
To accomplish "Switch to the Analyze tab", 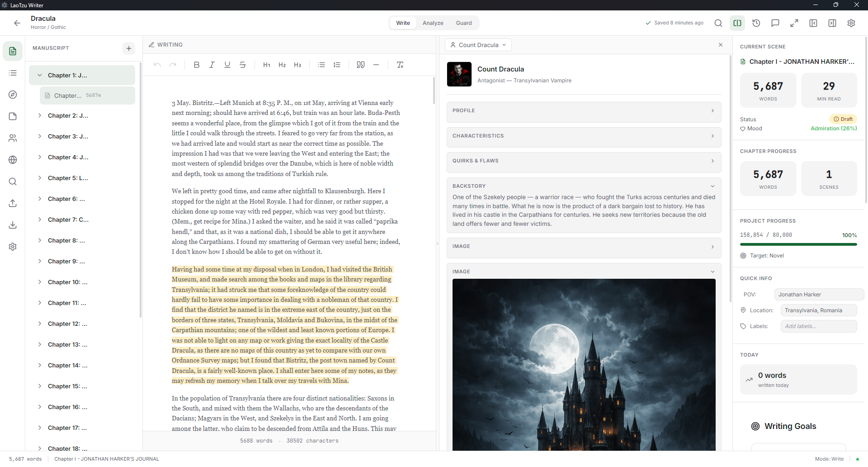I will tap(433, 23).
